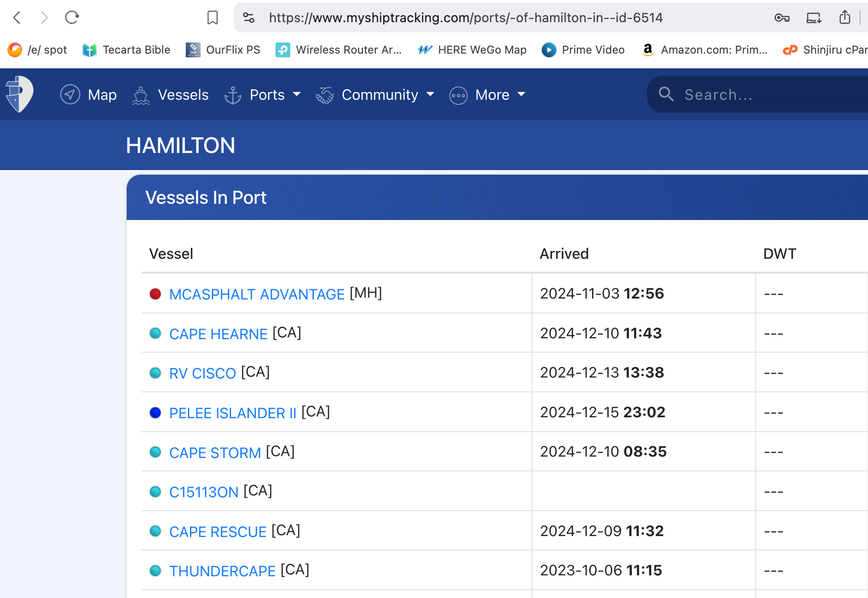Image resolution: width=868 pixels, height=598 pixels.
Task: Click the ship icon beside Vessels
Action: pos(141,95)
